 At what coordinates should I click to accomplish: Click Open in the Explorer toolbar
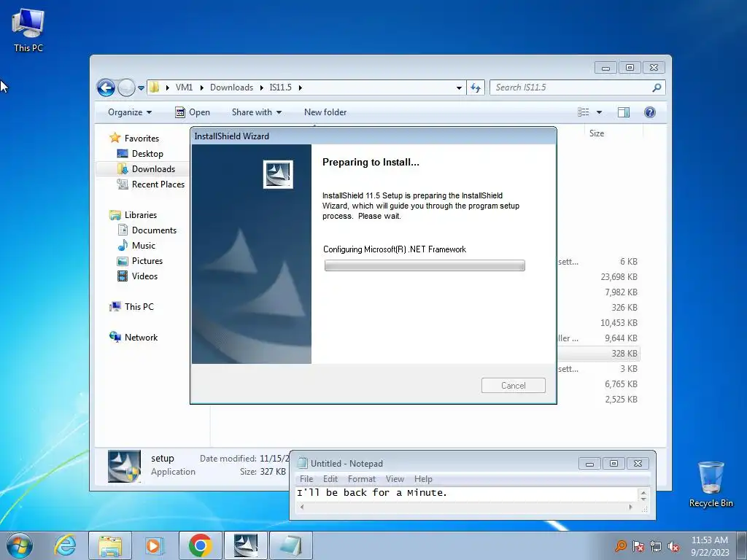point(193,112)
